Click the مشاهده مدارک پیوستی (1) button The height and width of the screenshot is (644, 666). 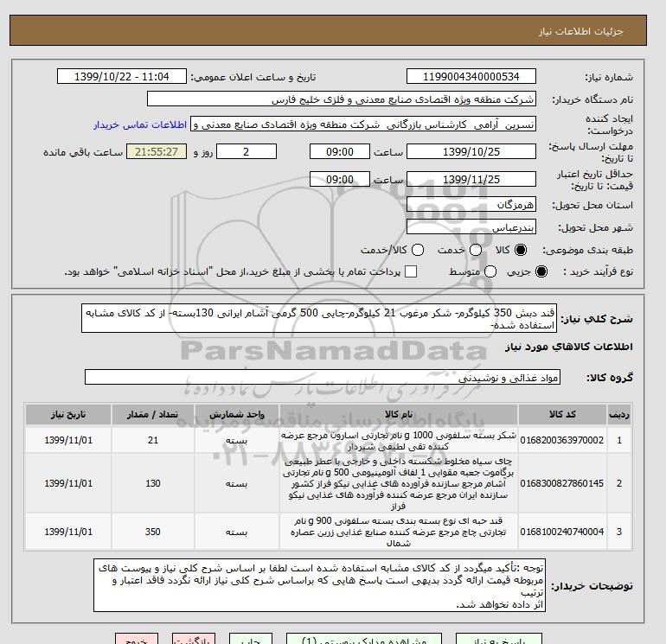click(x=364, y=639)
